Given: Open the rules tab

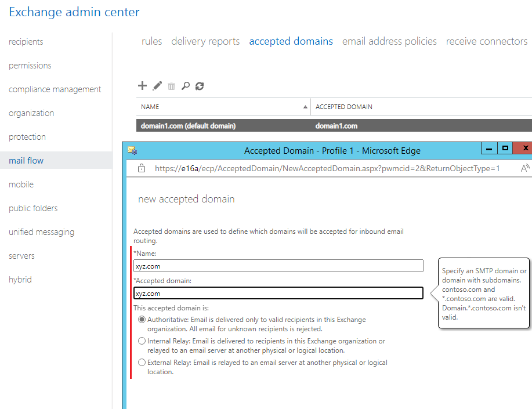Looking at the screenshot, I should tap(151, 41).
